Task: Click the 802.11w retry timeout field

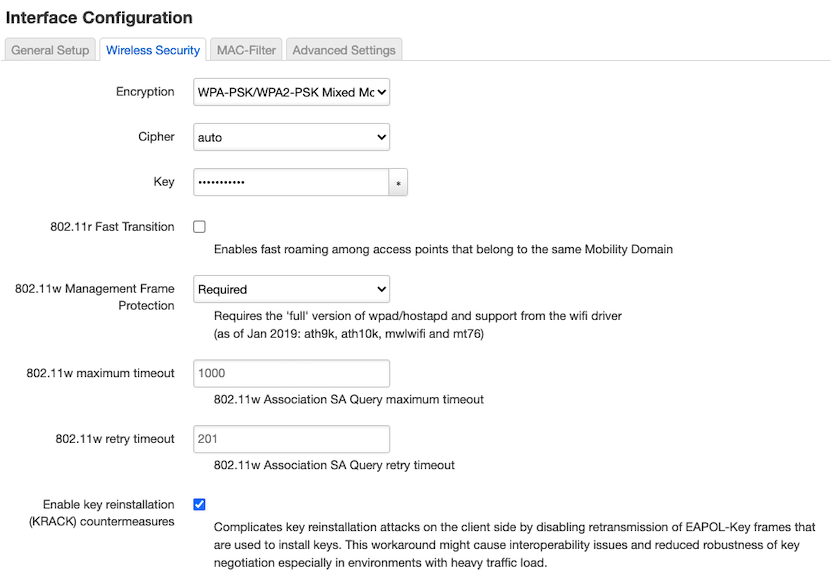Action: pos(291,439)
